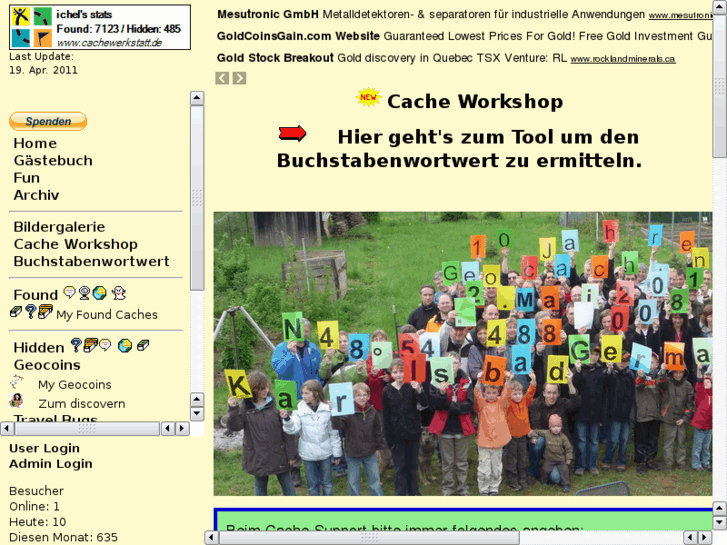
Task: Open My Geocoins link
Action: pyautogui.click(x=75, y=385)
